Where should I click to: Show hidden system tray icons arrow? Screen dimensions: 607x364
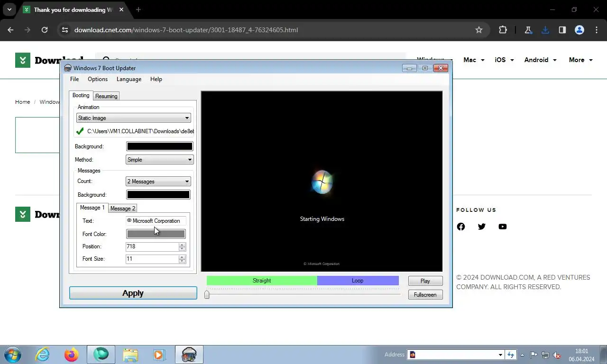523,355
